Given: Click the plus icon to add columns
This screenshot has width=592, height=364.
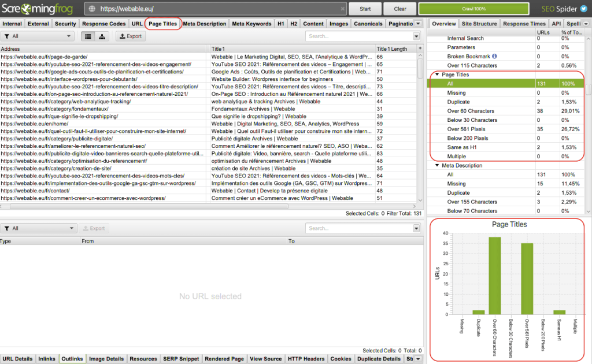Looking at the screenshot, I should pyautogui.click(x=420, y=49).
